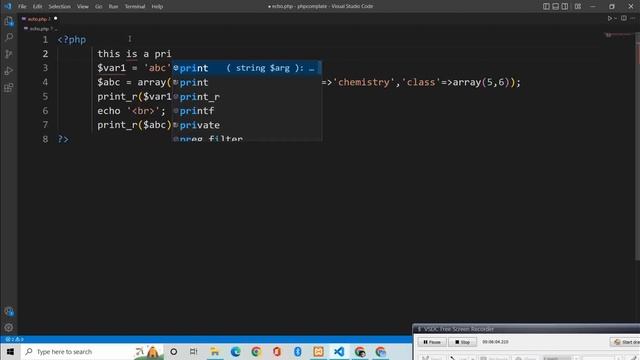
Task: Toggle secondary side bar layout icon
Action: pyautogui.click(x=565, y=6)
